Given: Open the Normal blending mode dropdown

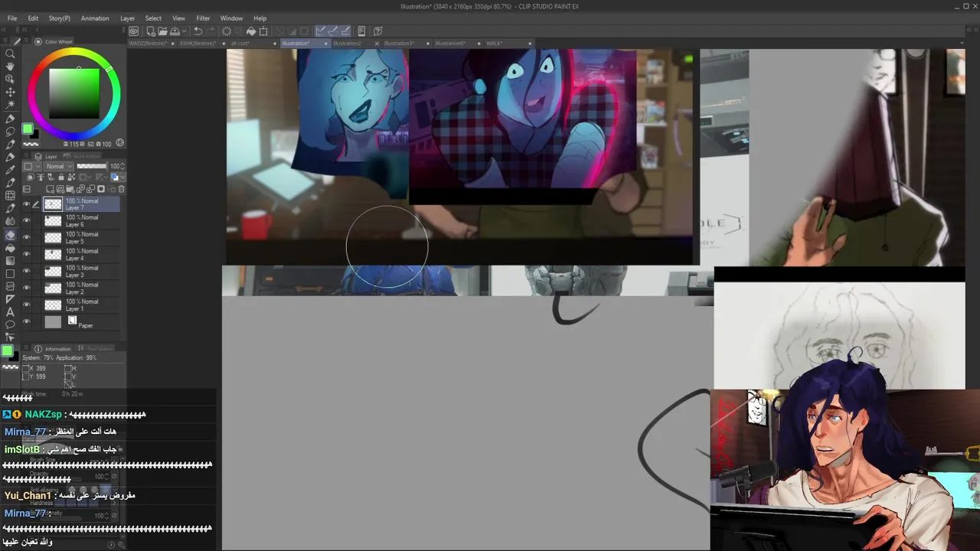Looking at the screenshot, I should (58, 166).
